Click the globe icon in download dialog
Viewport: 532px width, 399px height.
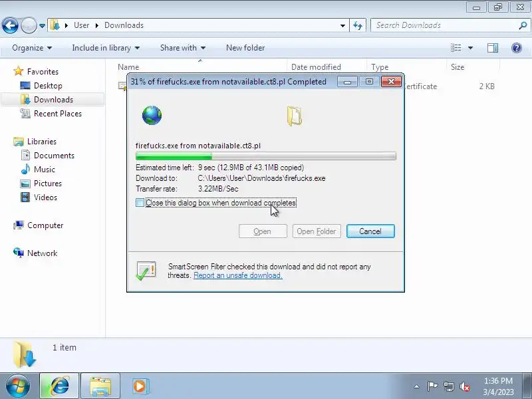click(x=152, y=115)
